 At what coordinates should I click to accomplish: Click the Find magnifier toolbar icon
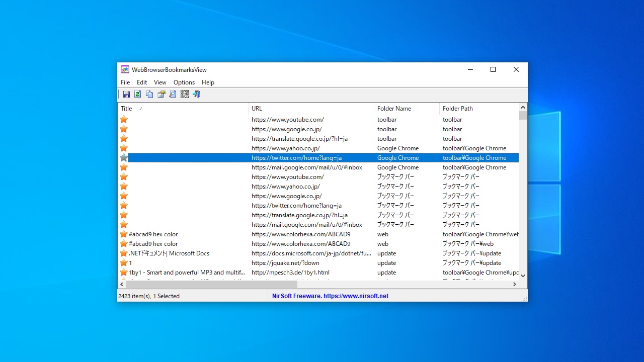click(173, 94)
